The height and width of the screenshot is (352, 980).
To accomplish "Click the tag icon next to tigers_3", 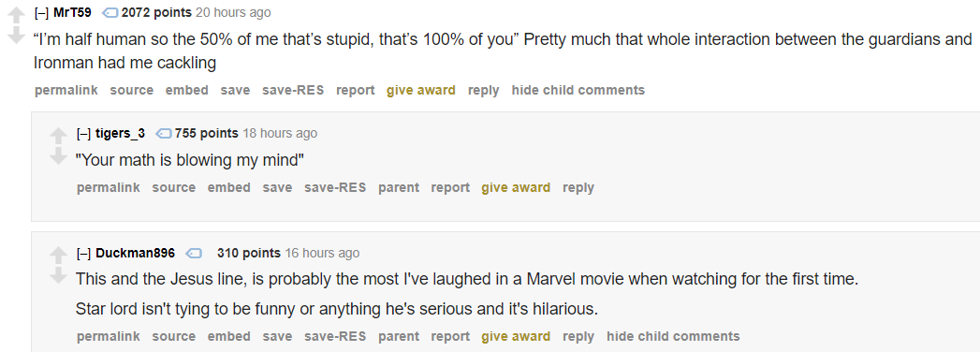I will click(164, 133).
